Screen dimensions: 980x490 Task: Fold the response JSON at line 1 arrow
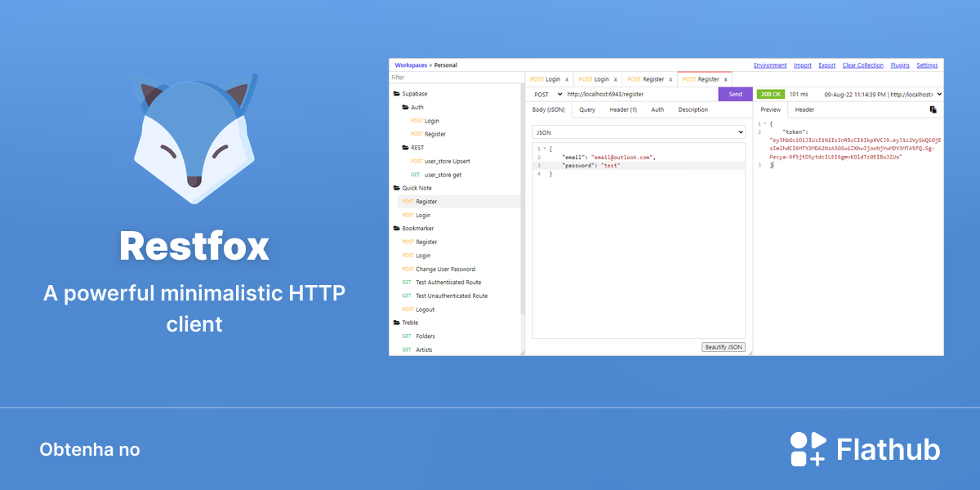click(766, 124)
